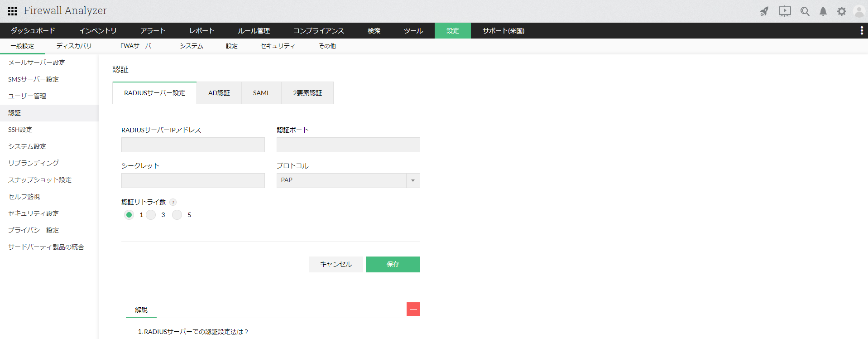868x339 pixels.
Task: Select retry count 3 radio button
Action: [151, 215]
